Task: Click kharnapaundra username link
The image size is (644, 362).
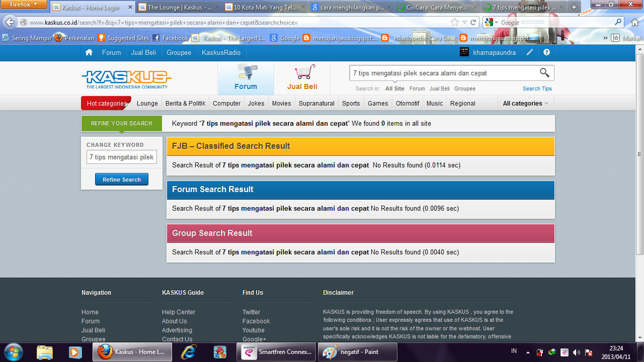Action: pyautogui.click(x=495, y=52)
